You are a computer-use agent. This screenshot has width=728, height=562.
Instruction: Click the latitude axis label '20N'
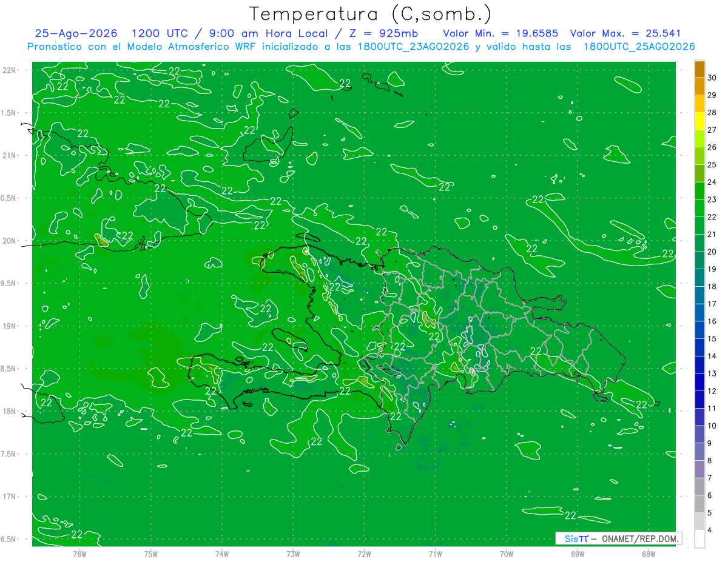(x=10, y=241)
